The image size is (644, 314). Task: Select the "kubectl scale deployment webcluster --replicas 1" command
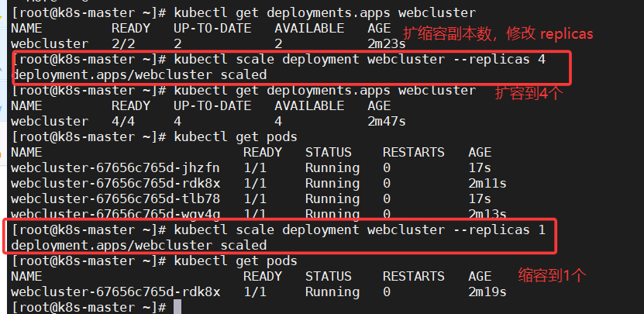pyautogui.click(x=360, y=229)
